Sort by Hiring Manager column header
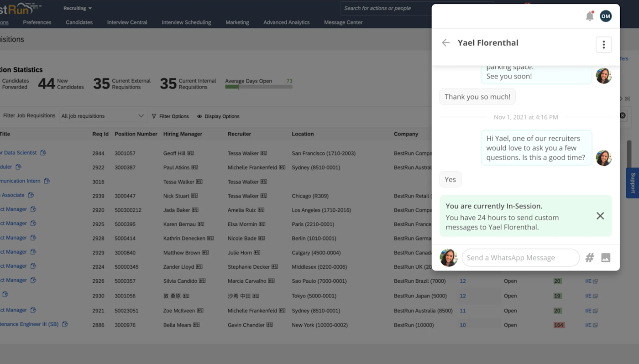Screen dimensions: 639x364 [x=183, y=134]
